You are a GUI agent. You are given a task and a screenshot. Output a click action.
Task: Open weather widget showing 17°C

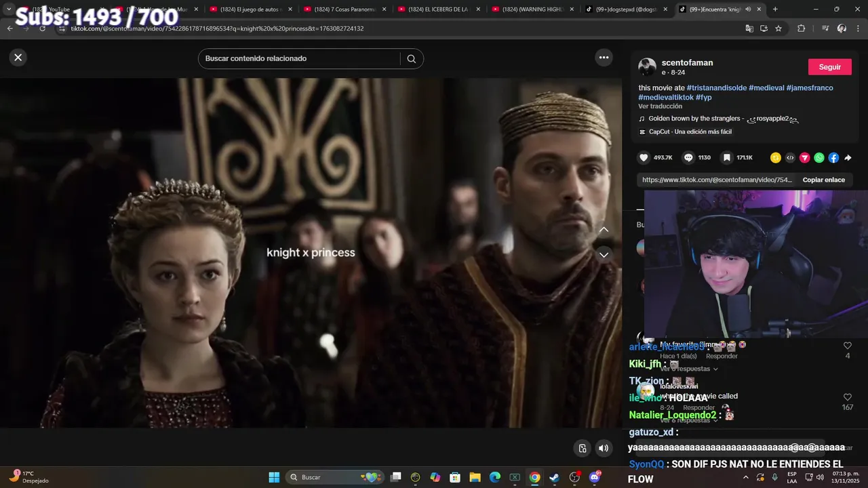28,477
